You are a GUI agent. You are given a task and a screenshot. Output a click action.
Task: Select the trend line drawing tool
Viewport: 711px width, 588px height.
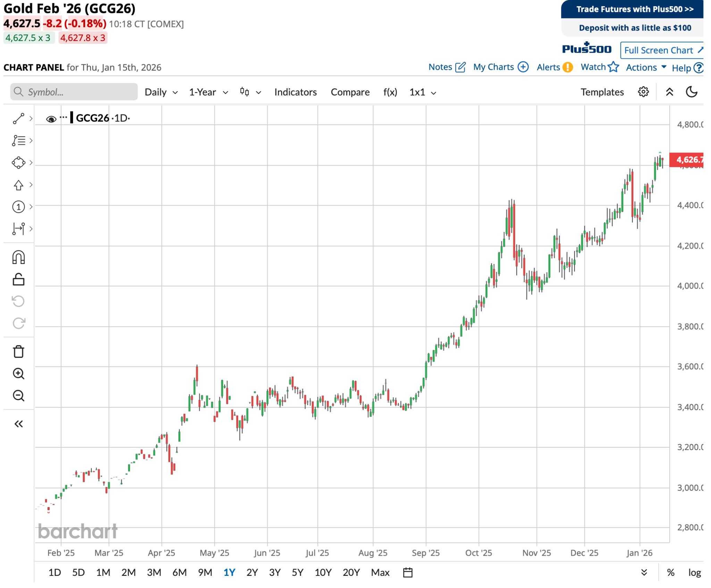(x=18, y=119)
